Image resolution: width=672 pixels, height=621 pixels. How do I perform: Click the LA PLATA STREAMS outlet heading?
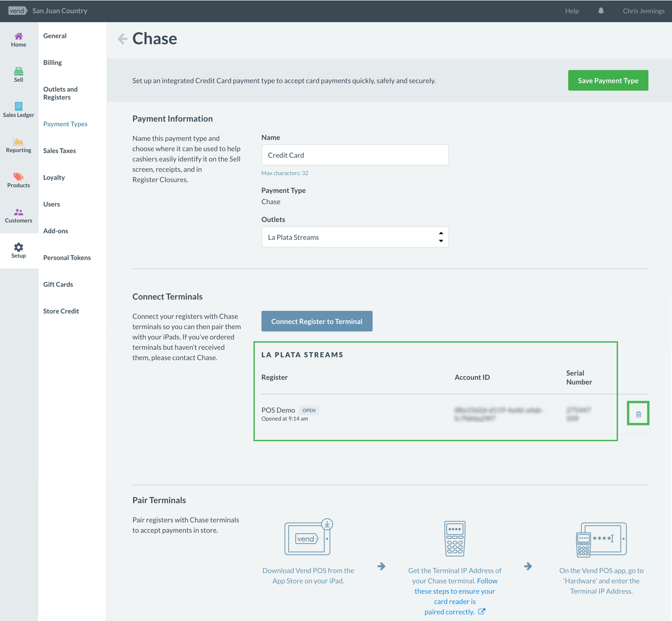302,355
